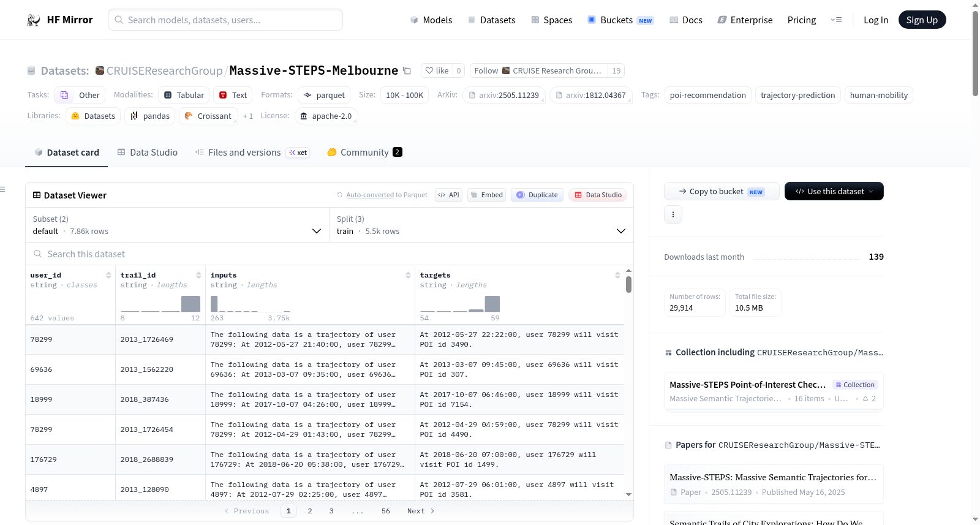This screenshot has width=980, height=525.
Task: Click the CRUISEResearchGroup avatar icon
Action: pyautogui.click(x=100, y=70)
